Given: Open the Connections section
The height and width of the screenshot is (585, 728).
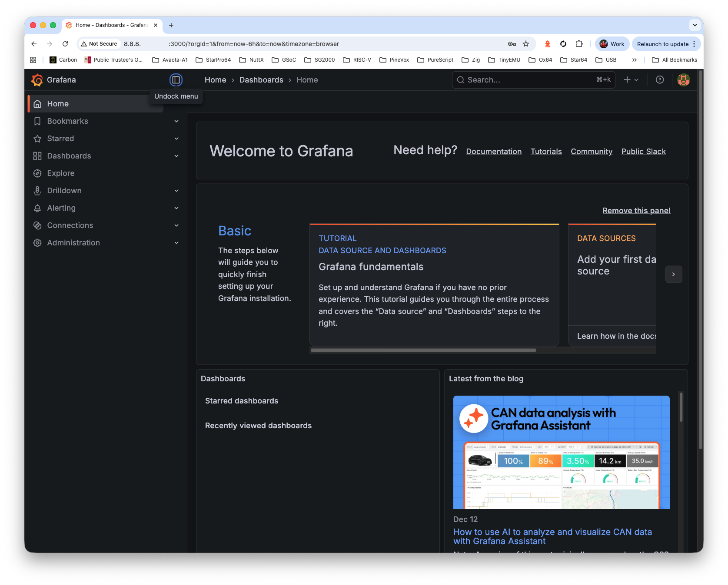Looking at the screenshot, I should tap(70, 225).
